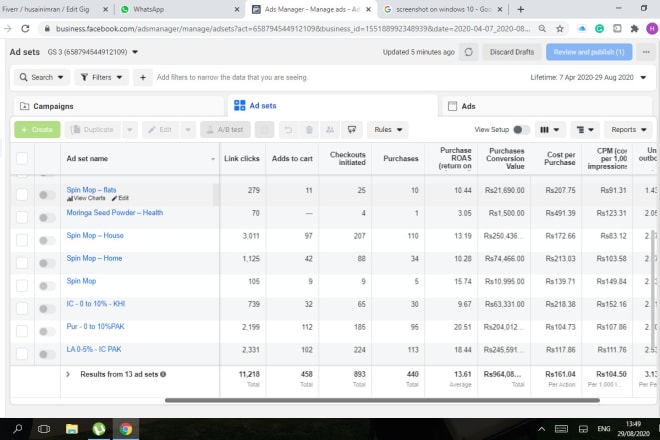
Task: Open the columns layout icon dropdown
Action: (x=549, y=130)
